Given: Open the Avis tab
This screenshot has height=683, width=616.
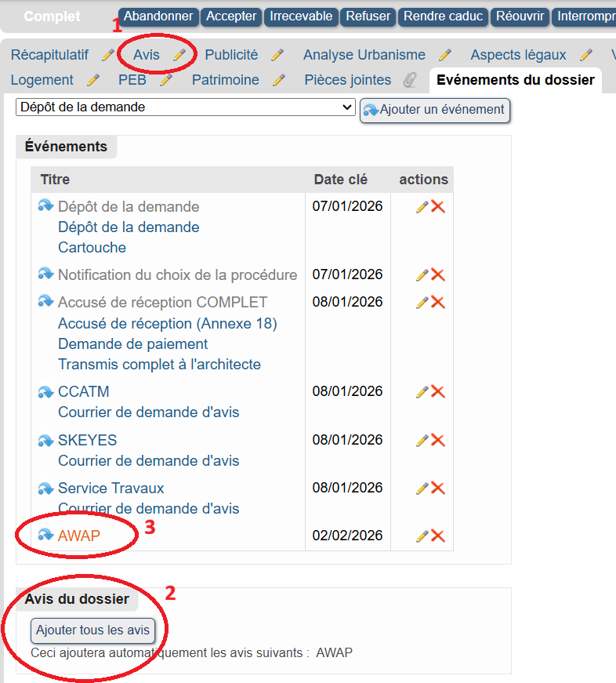Looking at the screenshot, I should pyautogui.click(x=147, y=55).
